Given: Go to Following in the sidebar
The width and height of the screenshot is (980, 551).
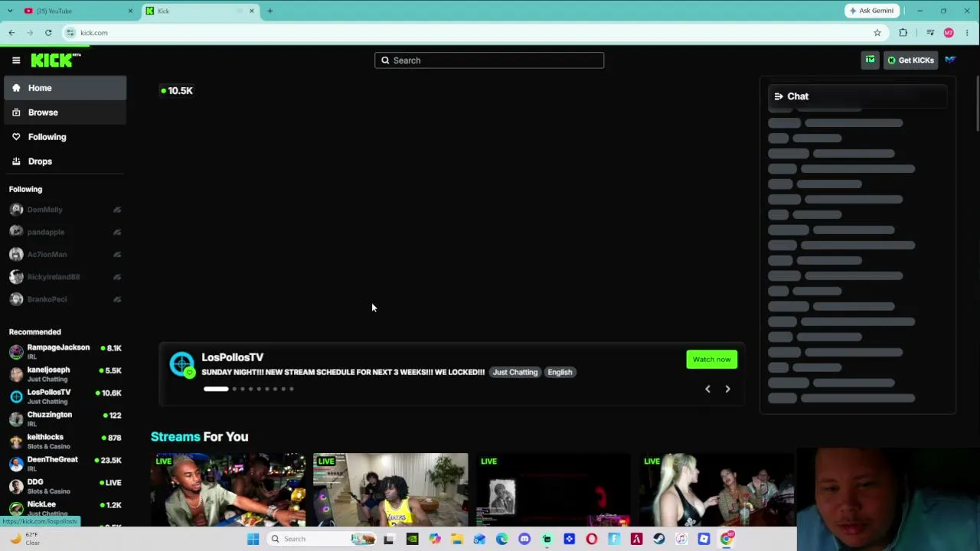Looking at the screenshot, I should coord(65,137).
